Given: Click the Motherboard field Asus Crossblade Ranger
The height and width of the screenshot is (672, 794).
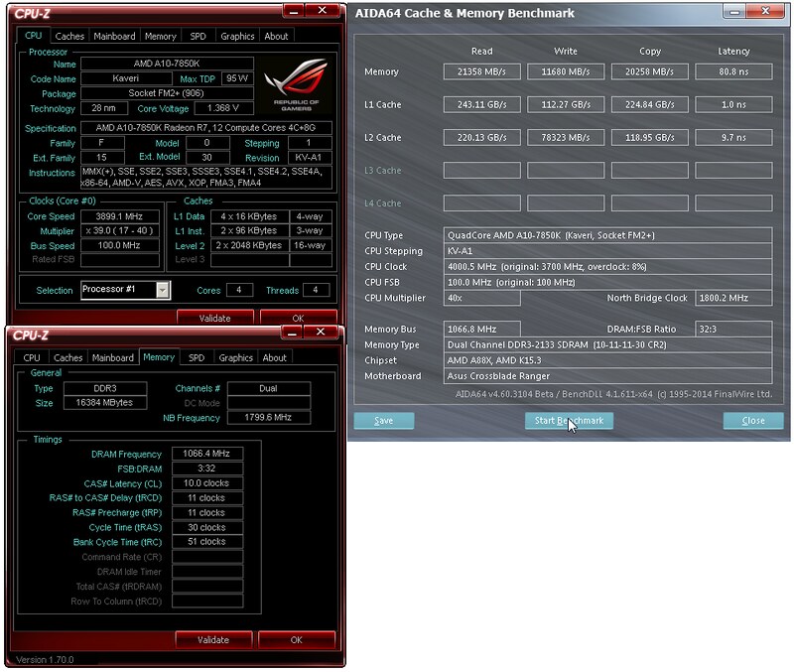Looking at the screenshot, I should [607, 376].
